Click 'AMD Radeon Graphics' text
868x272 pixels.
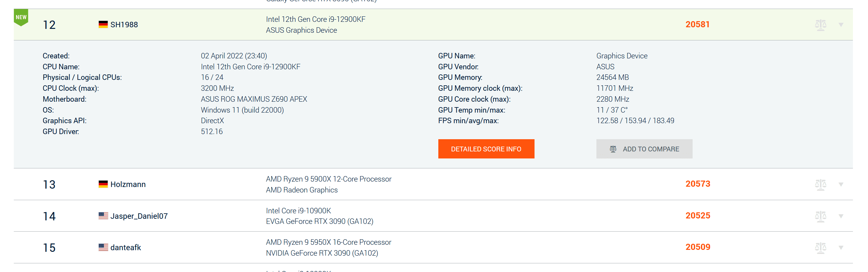tap(302, 190)
